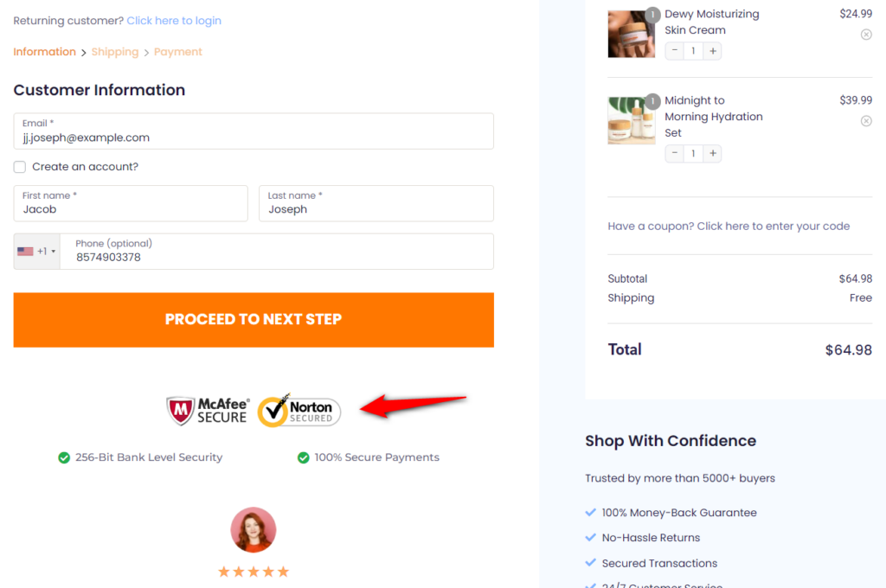This screenshot has height=588, width=886.
Task: Click checkmark beside 256-Bit Bank Level Security
Action: pyautogui.click(x=64, y=457)
